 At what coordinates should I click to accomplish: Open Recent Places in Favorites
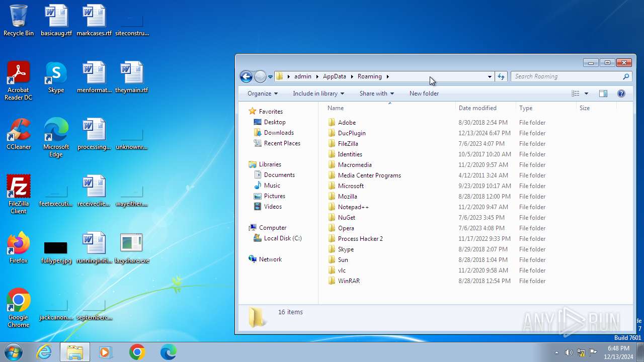[x=282, y=143]
